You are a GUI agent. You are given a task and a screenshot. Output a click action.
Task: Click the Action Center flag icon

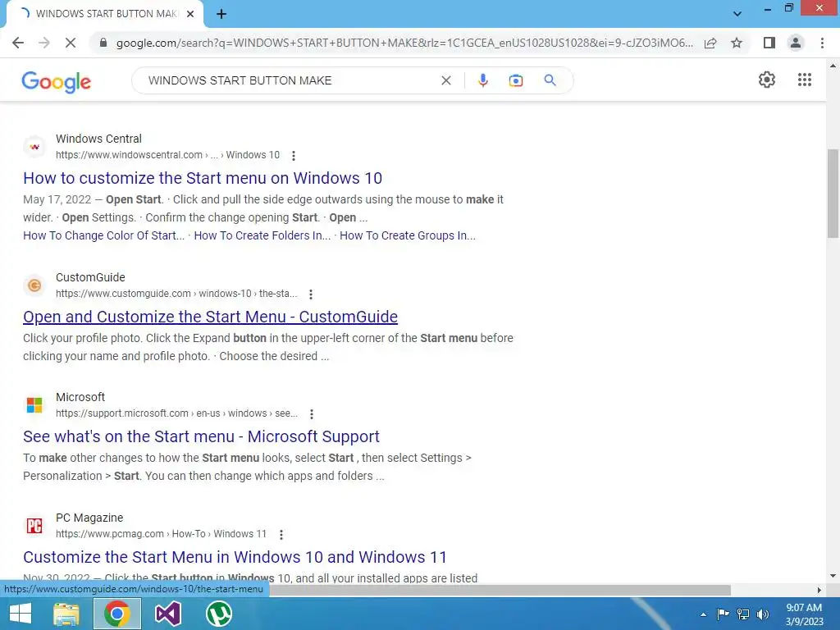[x=723, y=614]
